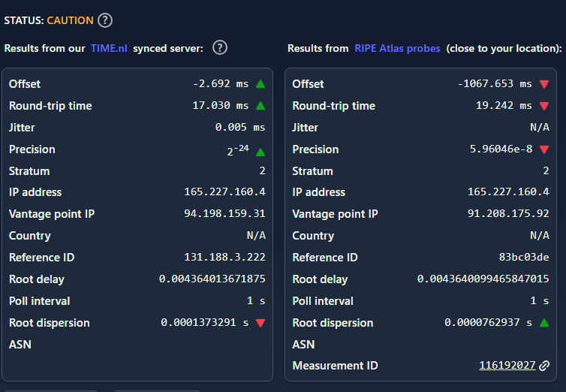This screenshot has width=566, height=392.
Task: Click the Reference ID 131.188.3.222 value
Action: 224,257
